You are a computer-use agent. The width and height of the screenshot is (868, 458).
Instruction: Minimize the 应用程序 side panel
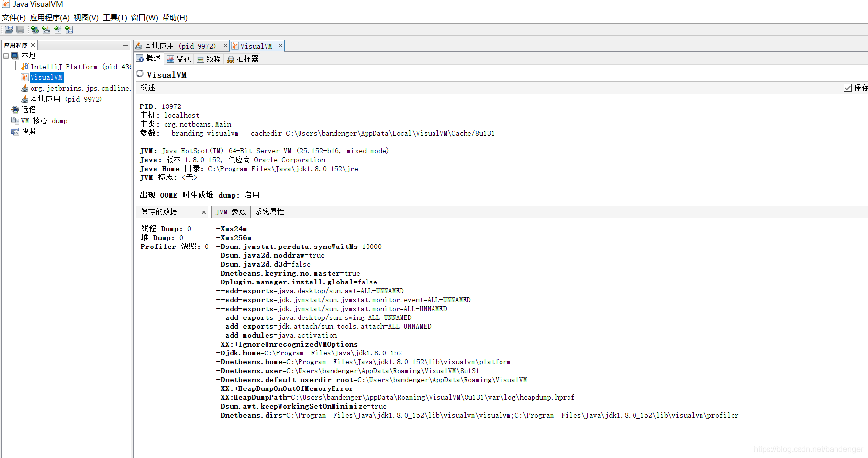point(125,45)
